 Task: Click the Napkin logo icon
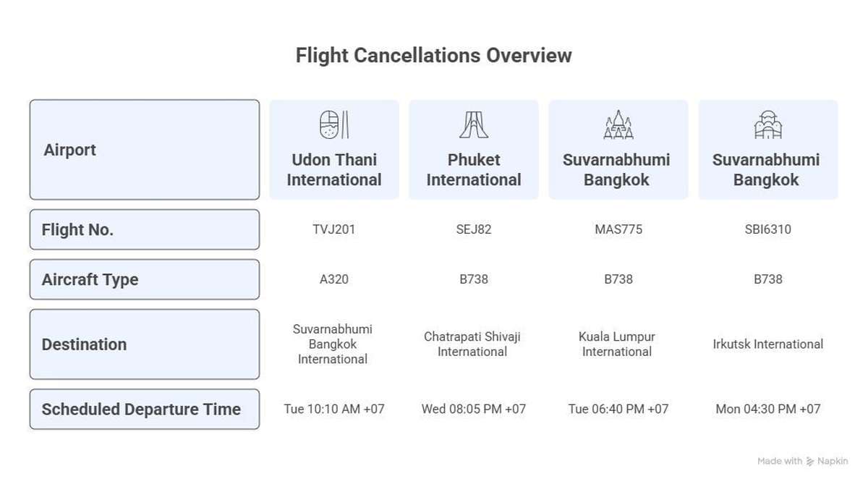point(810,462)
